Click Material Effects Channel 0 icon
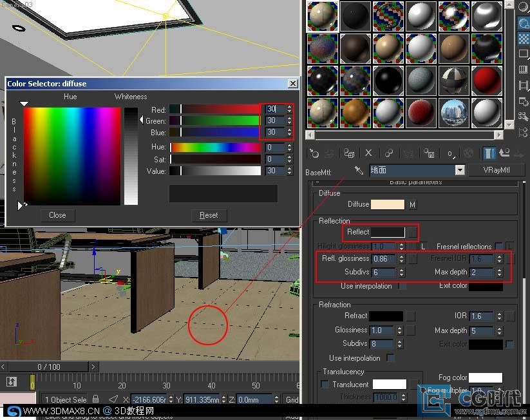The width and height of the screenshot is (530, 420). [451, 154]
